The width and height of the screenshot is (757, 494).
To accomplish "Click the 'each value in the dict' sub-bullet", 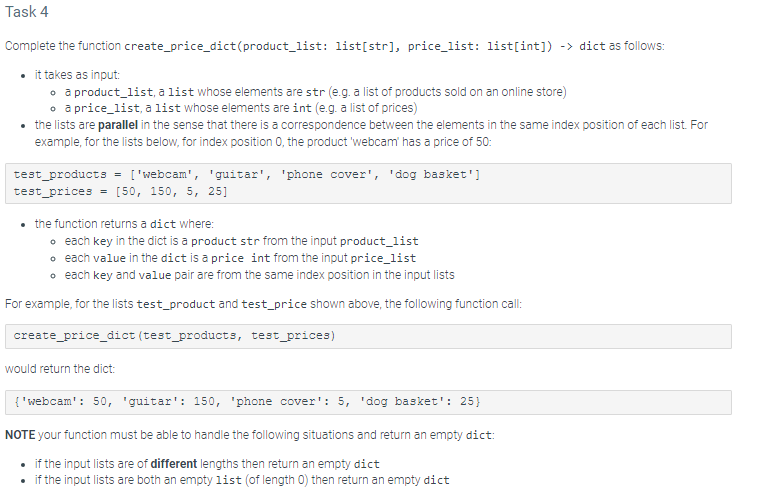I will point(240,258).
